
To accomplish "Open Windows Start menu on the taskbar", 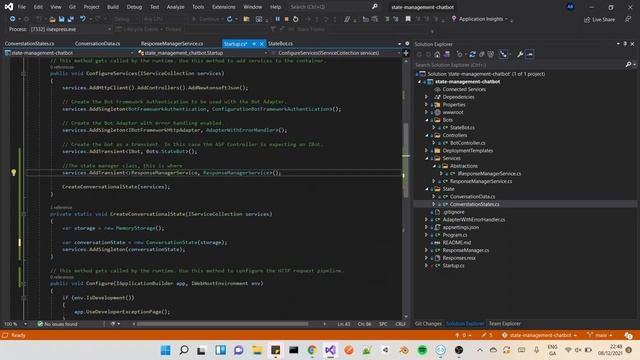I will pyautogui.click(x=166, y=350).
